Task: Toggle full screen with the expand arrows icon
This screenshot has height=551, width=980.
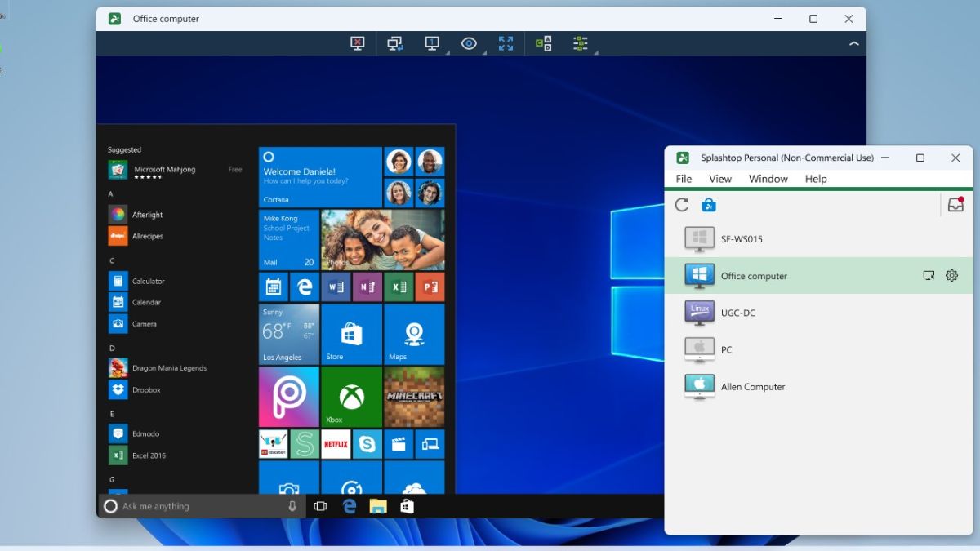Action: [x=506, y=43]
